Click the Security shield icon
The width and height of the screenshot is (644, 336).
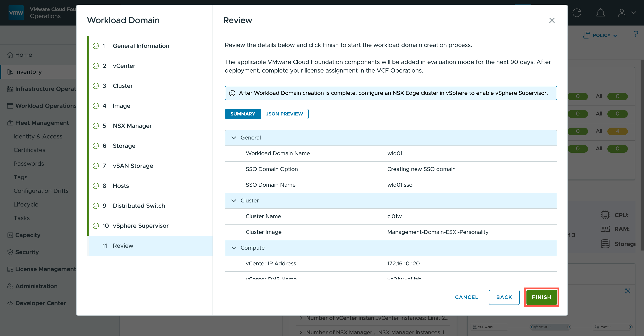10,252
